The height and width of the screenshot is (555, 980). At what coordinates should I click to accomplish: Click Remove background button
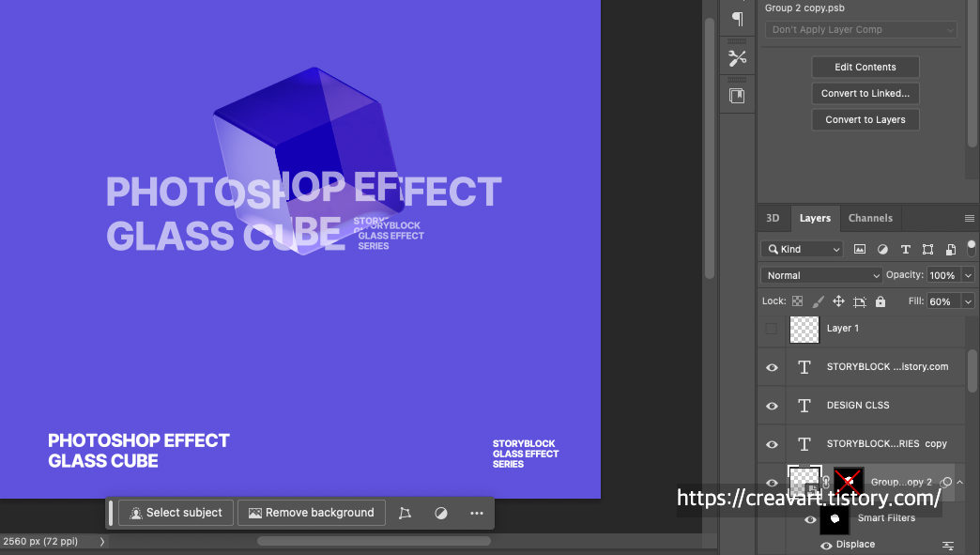312,513
